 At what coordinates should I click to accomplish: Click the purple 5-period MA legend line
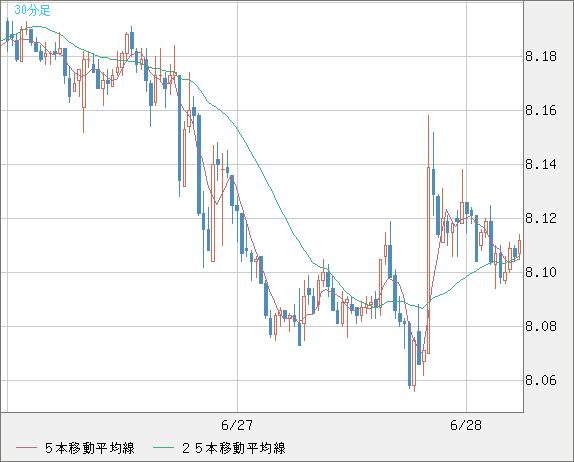pos(26,448)
